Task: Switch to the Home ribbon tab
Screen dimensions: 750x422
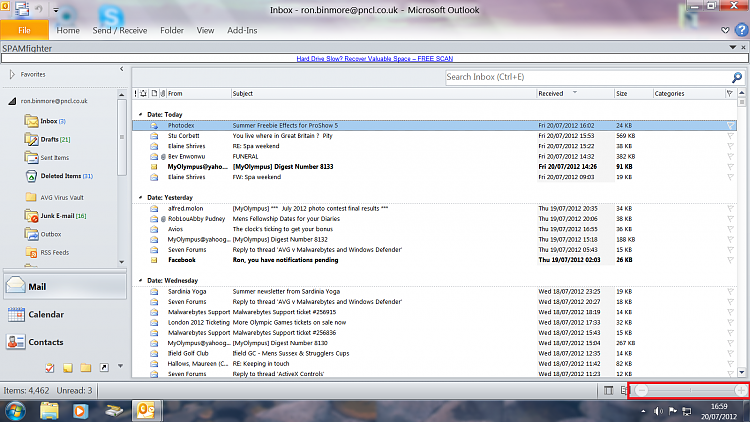Action: point(68,30)
